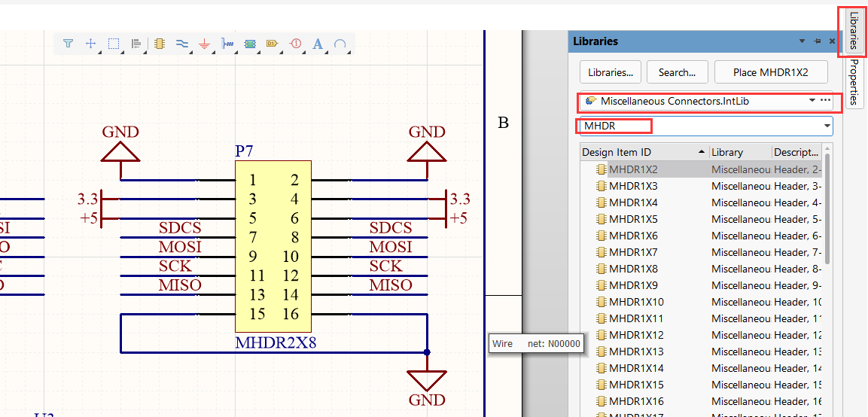This screenshot has height=417, width=868.
Task: Select the MHDR1X10 component row
Action: tap(701, 302)
